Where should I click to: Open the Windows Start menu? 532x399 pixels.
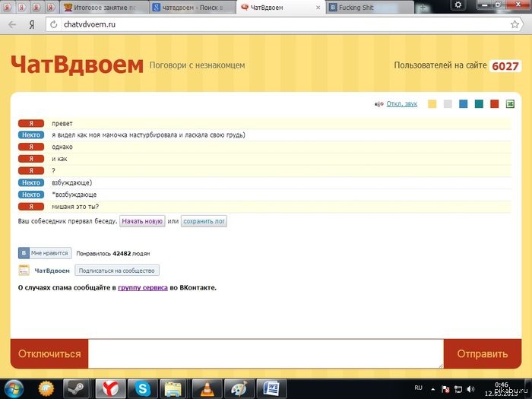[x=14, y=388]
